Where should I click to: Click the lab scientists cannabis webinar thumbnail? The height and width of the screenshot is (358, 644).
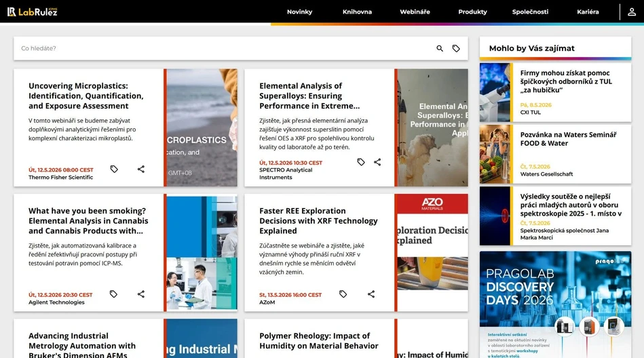(202, 252)
